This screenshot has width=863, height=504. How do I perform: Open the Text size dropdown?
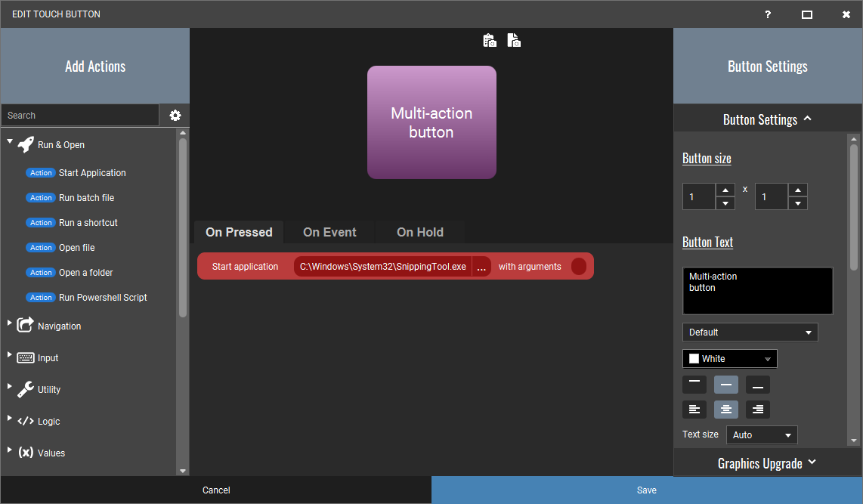pyautogui.click(x=761, y=434)
